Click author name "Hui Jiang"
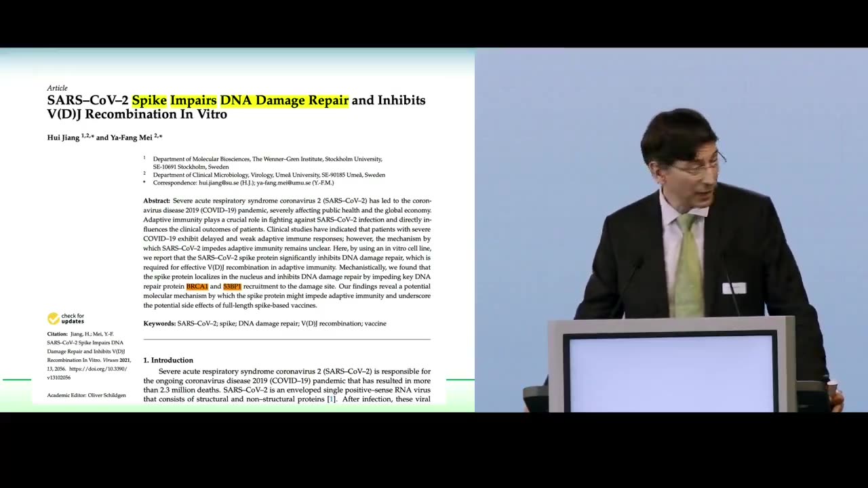 tap(63, 137)
